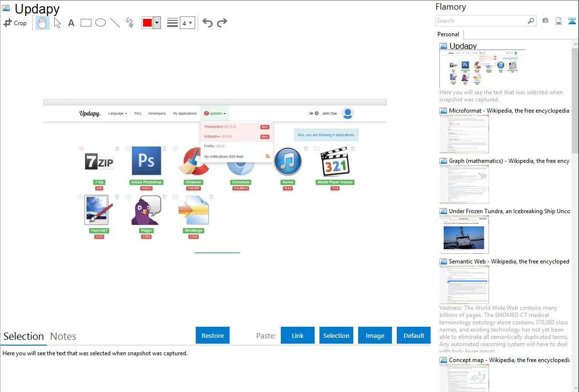Pick the rectangle drawing tool
The image size is (579, 392).
click(x=86, y=23)
